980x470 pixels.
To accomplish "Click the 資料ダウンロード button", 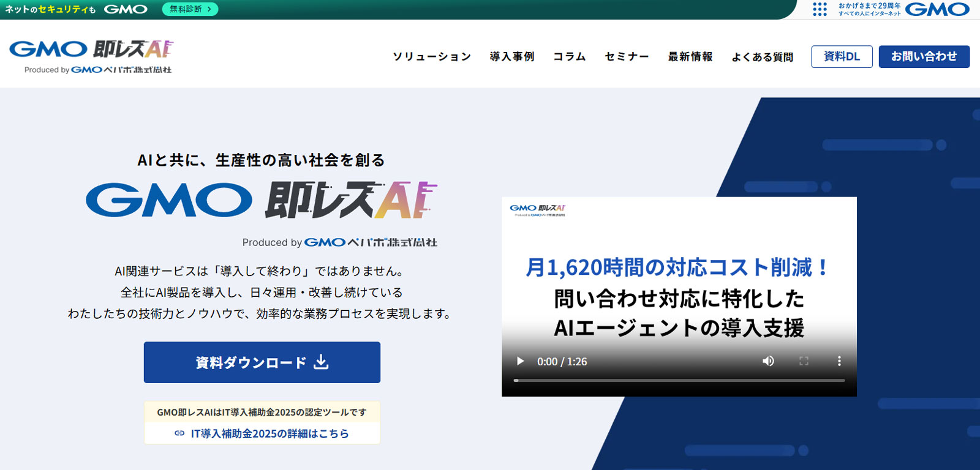I will tap(262, 362).
